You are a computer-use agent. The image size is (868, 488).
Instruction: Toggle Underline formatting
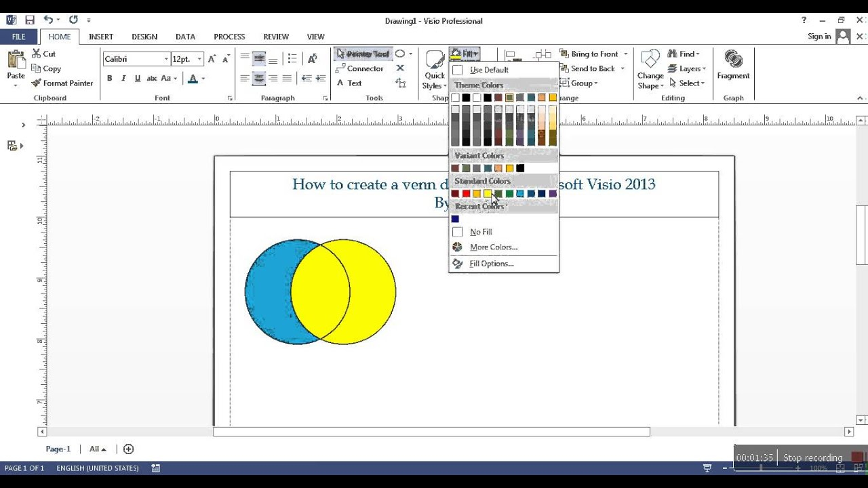click(138, 79)
